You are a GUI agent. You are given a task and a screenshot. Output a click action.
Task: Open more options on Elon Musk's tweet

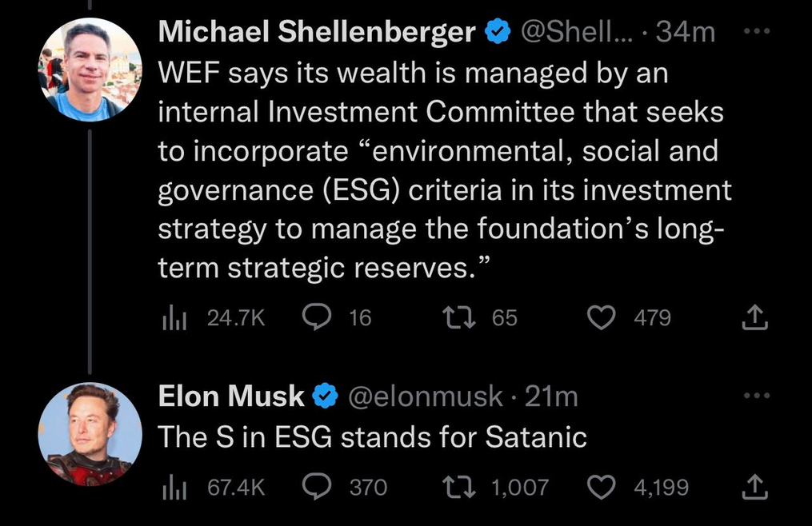click(x=754, y=396)
